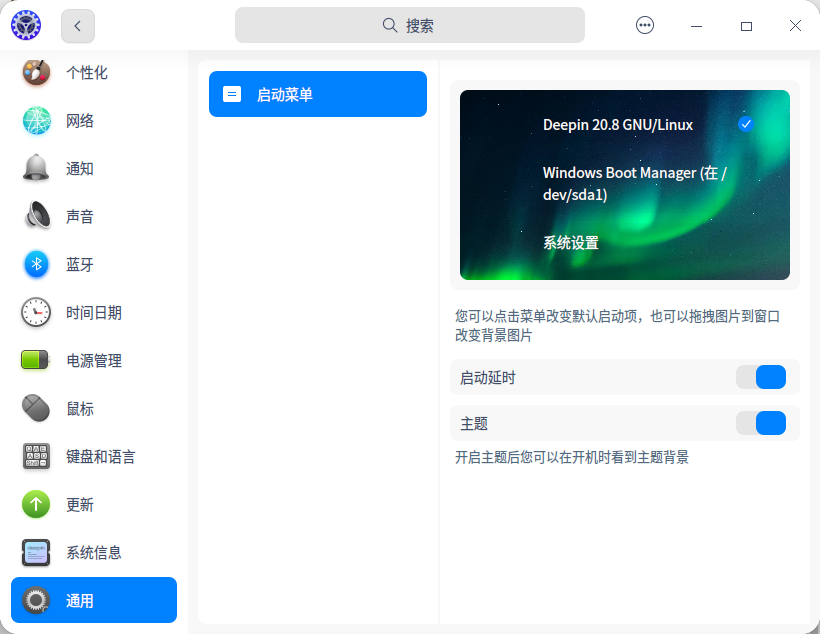Open Date and Time via the clock icon
The width and height of the screenshot is (820, 634).
tap(36, 312)
